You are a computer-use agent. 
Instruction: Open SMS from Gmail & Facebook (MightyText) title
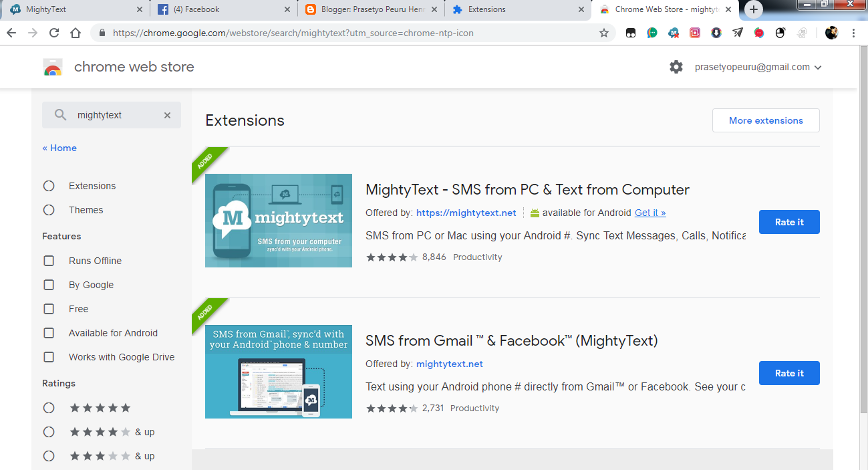[512, 340]
